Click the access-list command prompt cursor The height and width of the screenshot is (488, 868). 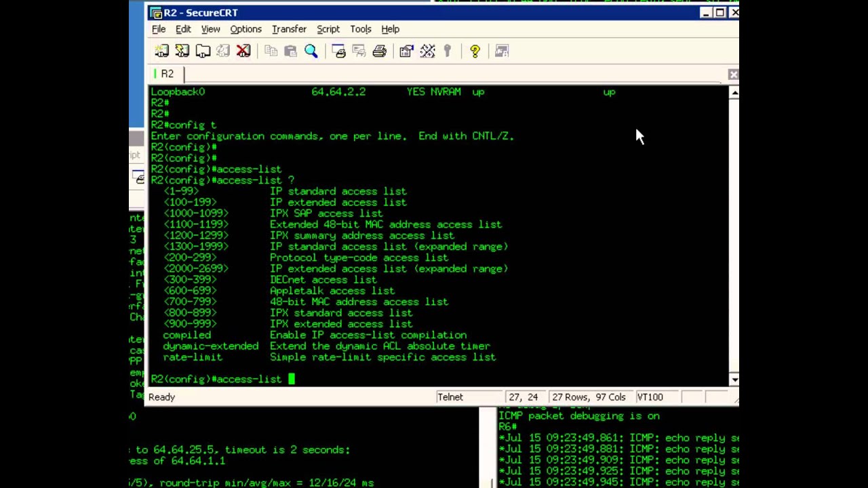click(292, 379)
